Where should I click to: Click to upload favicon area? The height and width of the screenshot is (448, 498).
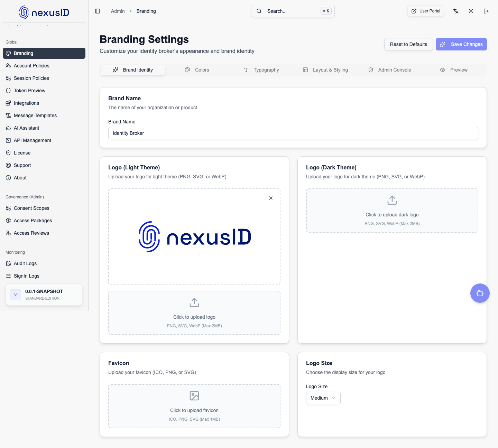(194, 406)
